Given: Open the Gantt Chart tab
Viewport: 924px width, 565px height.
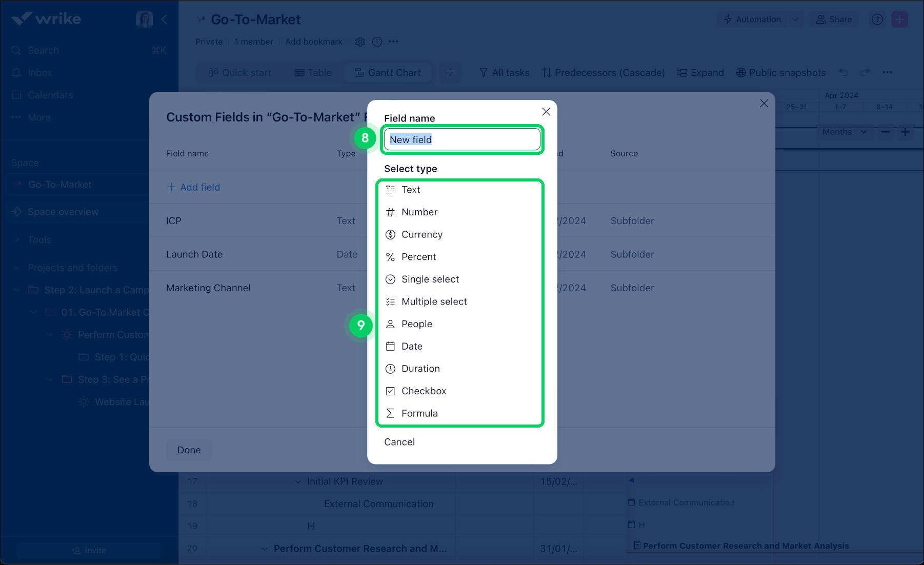Looking at the screenshot, I should click(x=388, y=73).
